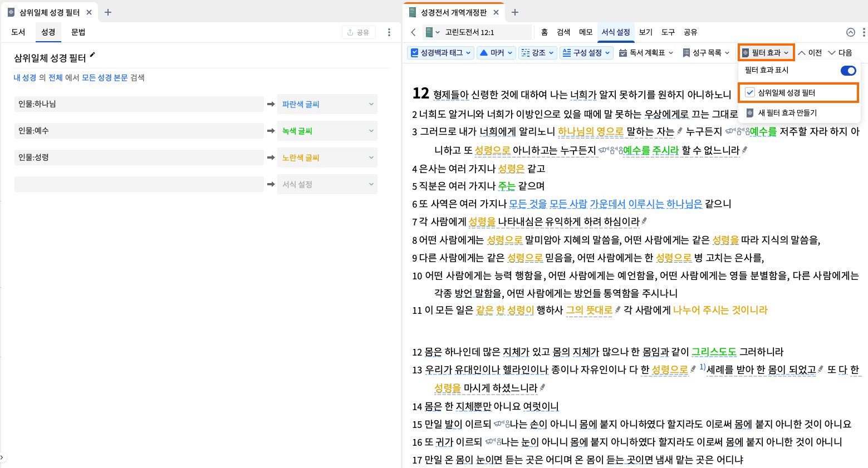Viewport: 868px width, 468px height.
Task: Close the 삼위일체 성경 필터 tab
Action: [89, 12]
